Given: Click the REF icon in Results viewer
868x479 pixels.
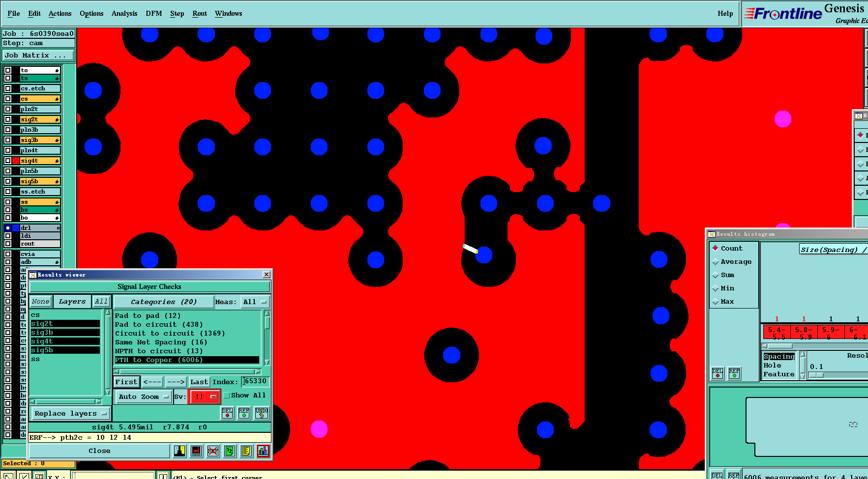Looking at the screenshot, I should 244,413.
